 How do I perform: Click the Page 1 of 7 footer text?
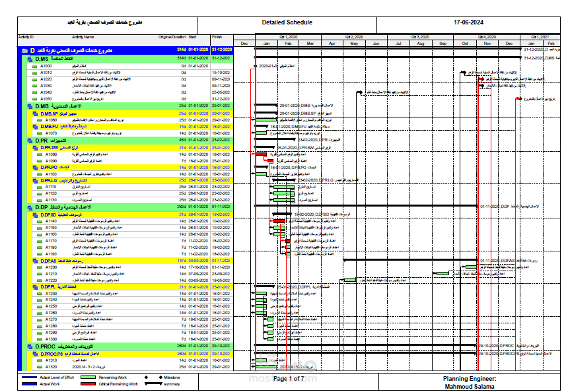[289, 379]
